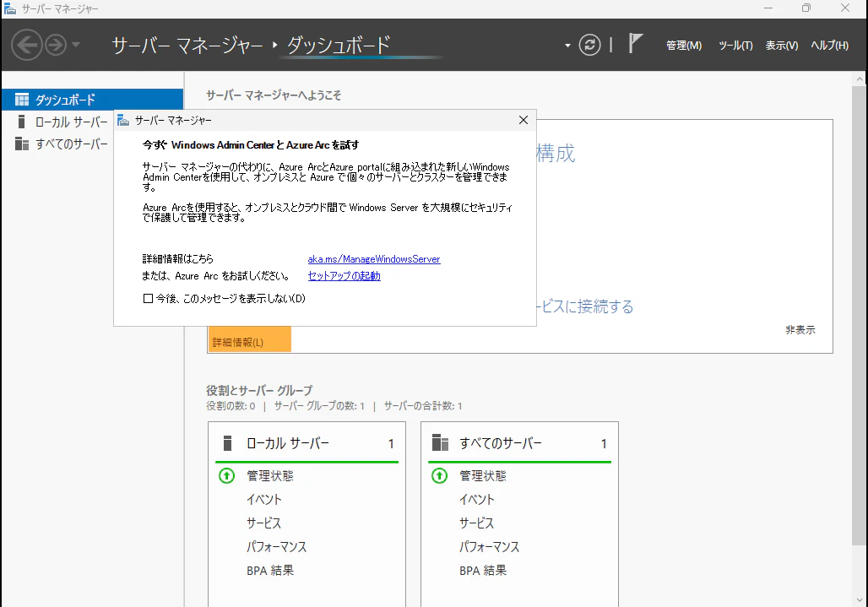Click Server Manager app icon in title bar
The image size is (868, 607).
click(x=9, y=8)
